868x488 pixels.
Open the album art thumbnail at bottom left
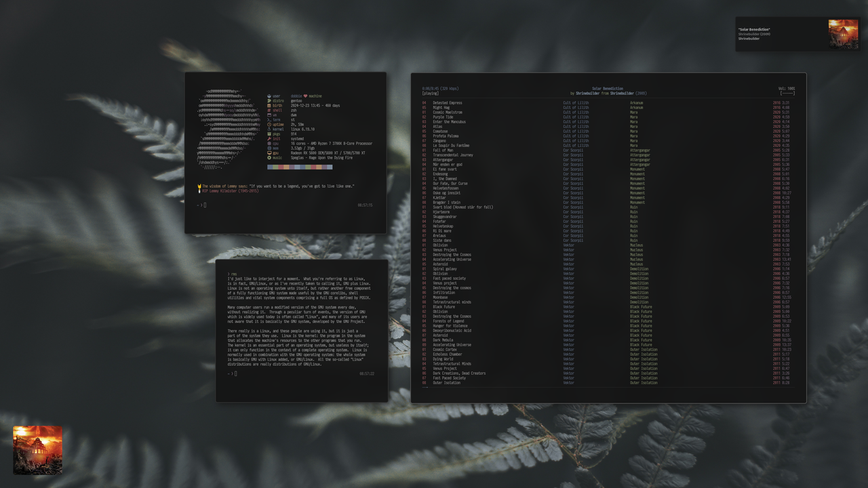tap(37, 449)
